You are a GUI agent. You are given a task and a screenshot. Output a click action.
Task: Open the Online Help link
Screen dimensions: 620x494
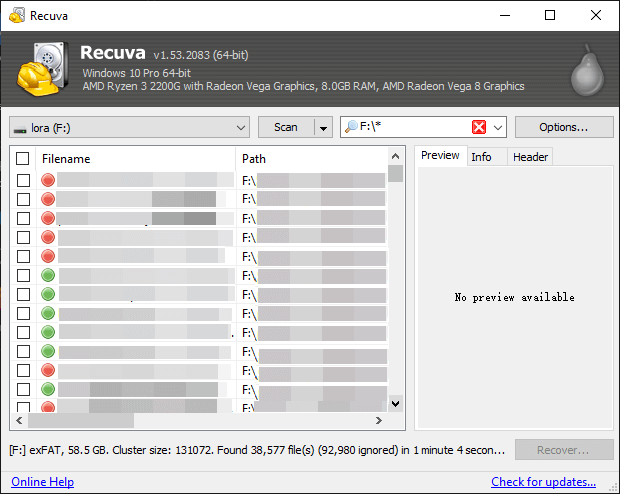click(42, 482)
